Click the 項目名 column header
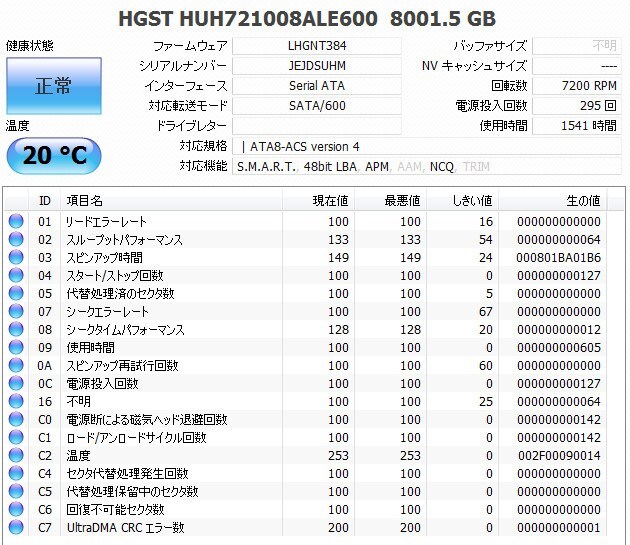 (x=172, y=200)
